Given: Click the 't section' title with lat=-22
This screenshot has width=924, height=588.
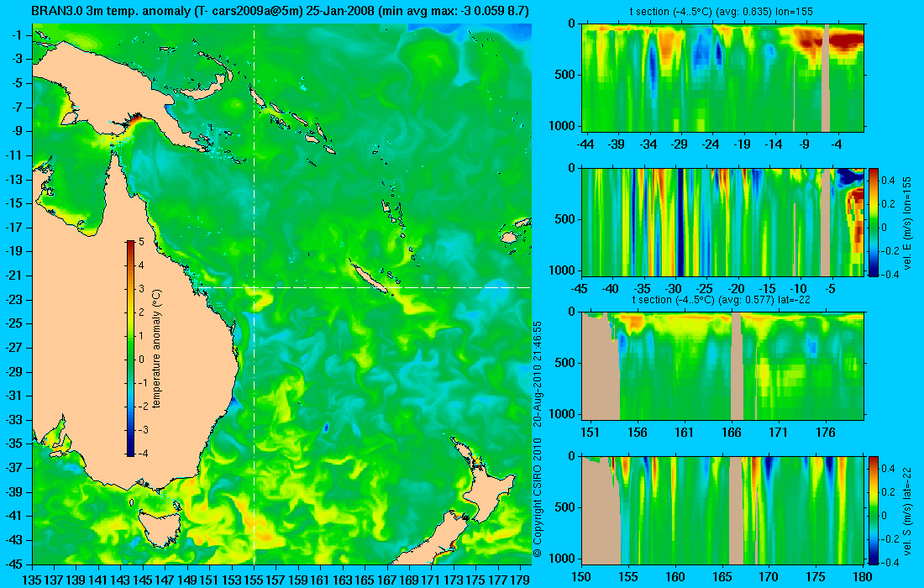Looking at the screenshot, I should pyautogui.click(x=722, y=299).
